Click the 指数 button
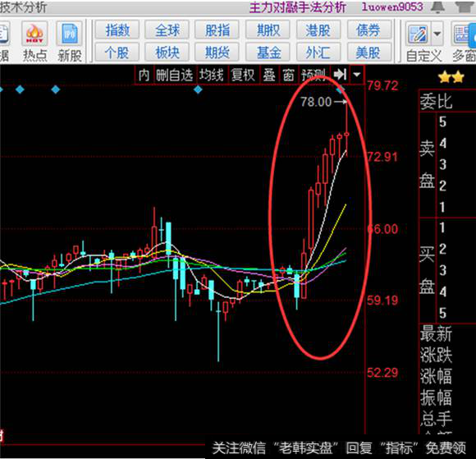The width and height of the screenshot is (476, 459). point(117,30)
